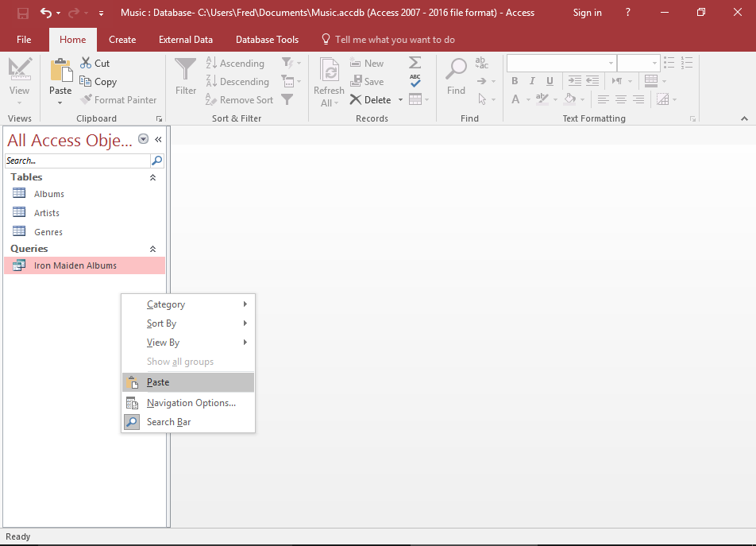Sort Descending in Sort & Filter
The width and height of the screenshot is (756, 546).
tap(237, 82)
